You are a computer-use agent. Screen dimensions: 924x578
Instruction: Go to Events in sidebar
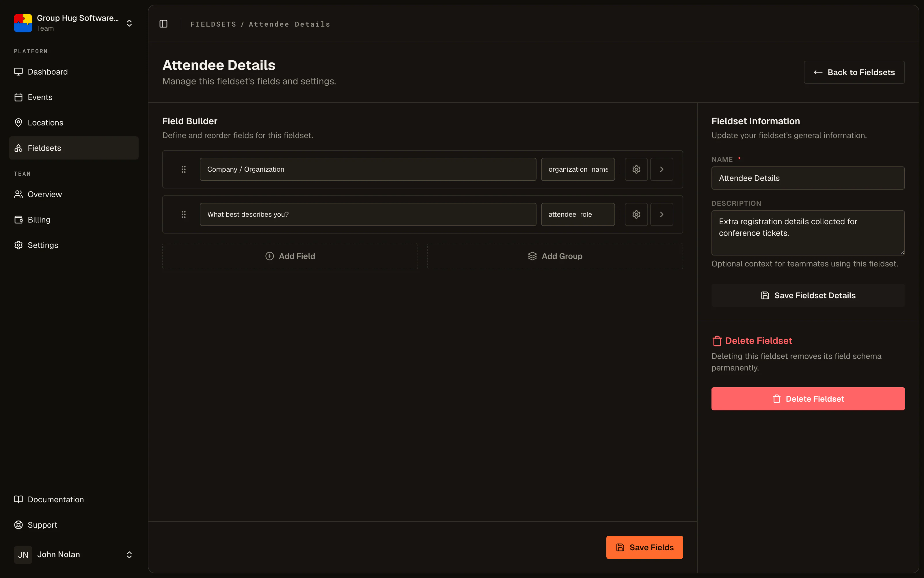tap(74, 97)
